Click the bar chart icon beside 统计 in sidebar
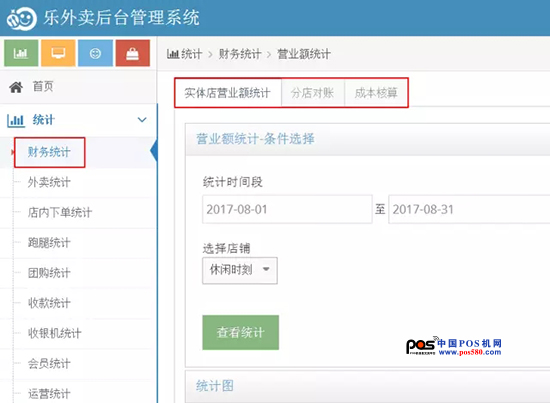The height and width of the screenshot is (403, 550). (15, 120)
